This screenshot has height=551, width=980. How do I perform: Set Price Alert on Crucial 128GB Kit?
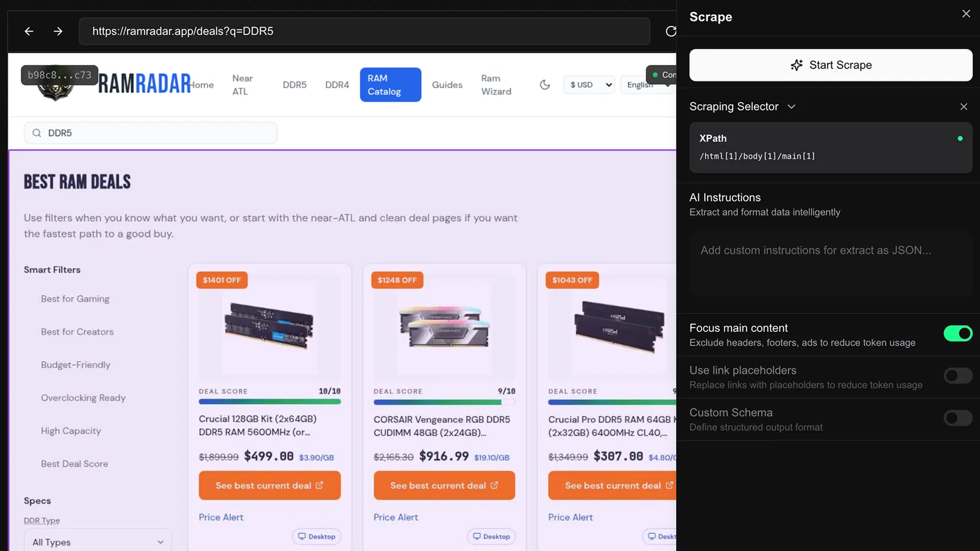221,517
